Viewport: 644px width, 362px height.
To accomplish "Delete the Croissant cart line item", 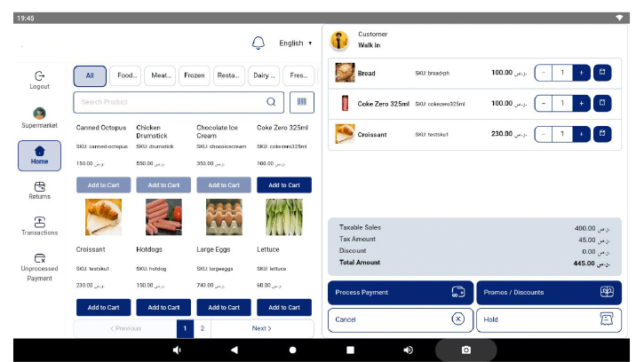I will [x=602, y=134].
